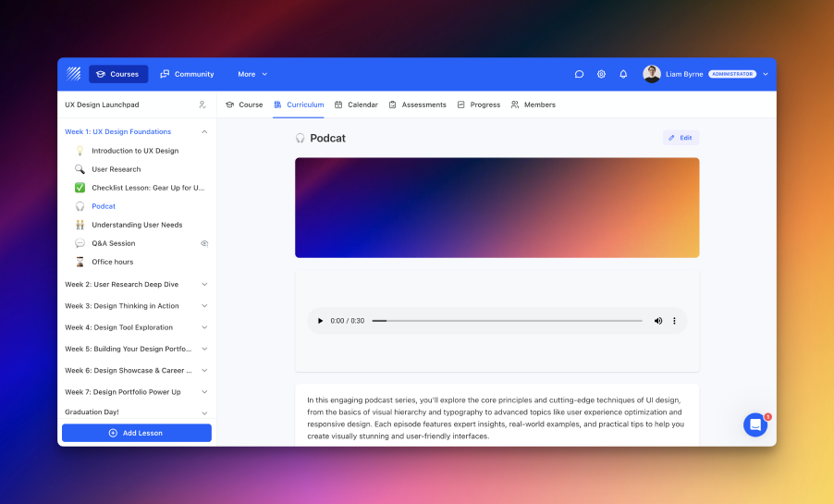Open the User Research lesson
Viewport: 834px width, 504px height.
[x=117, y=169]
